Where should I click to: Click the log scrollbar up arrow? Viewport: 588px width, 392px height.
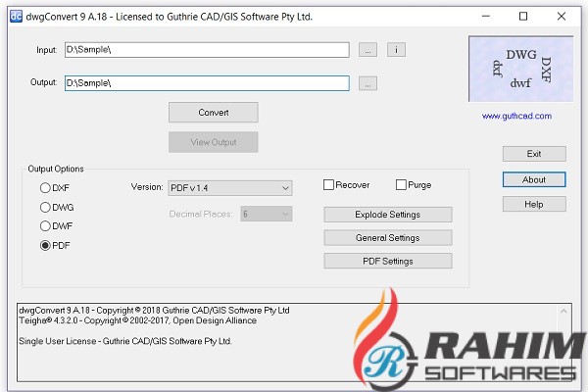[563, 311]
